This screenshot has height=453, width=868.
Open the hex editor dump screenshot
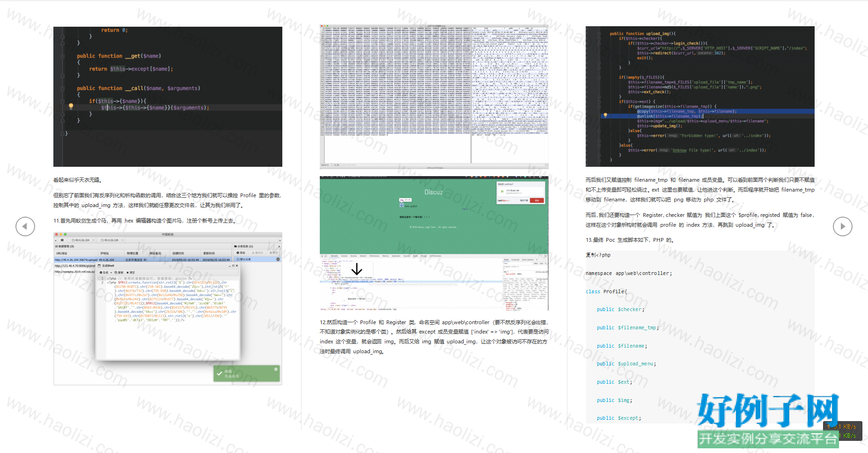pos(434,97)
